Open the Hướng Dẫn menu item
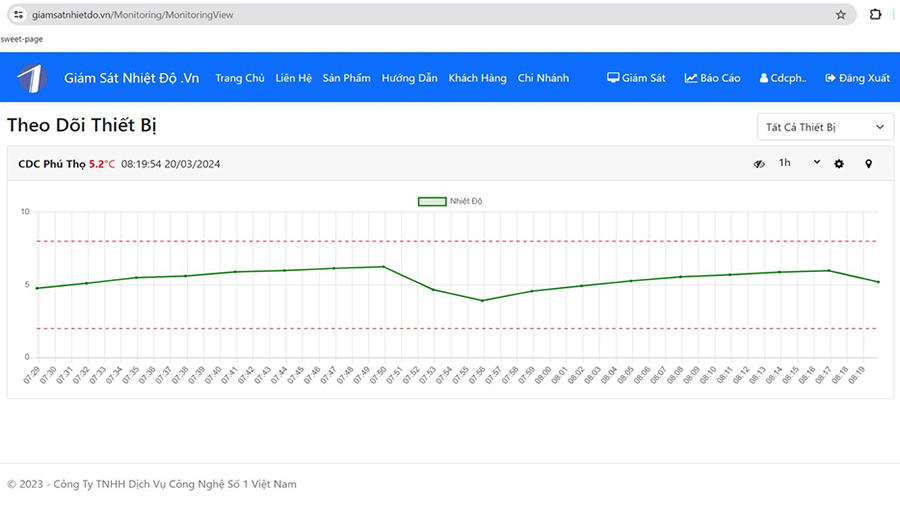The height and width of the screenshot is (512, 900). point(409,78)
